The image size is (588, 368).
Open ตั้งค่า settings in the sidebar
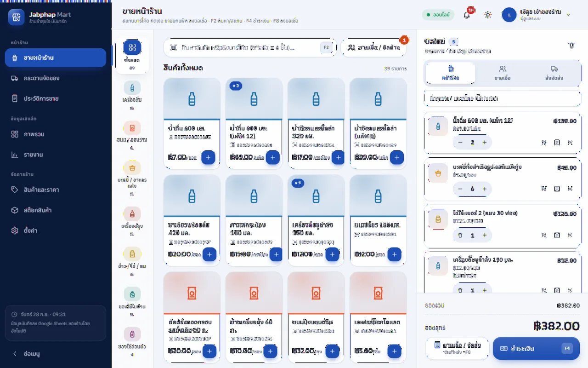point(56,230)
